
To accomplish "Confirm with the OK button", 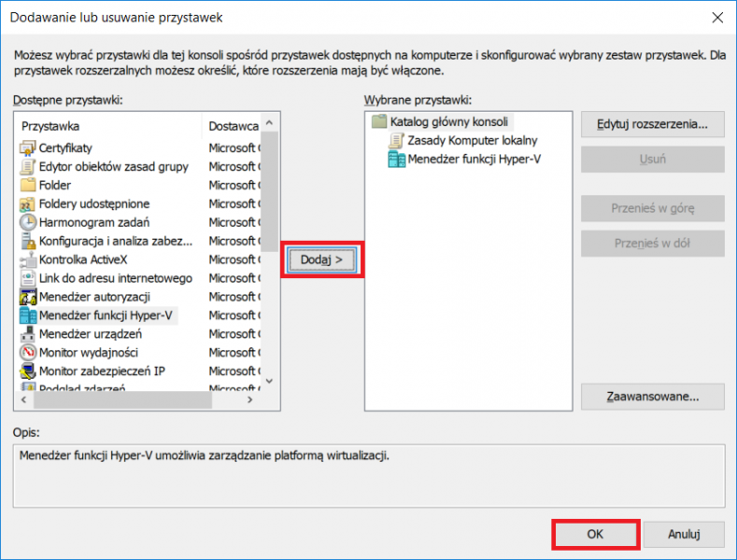I will click(595, 535).
